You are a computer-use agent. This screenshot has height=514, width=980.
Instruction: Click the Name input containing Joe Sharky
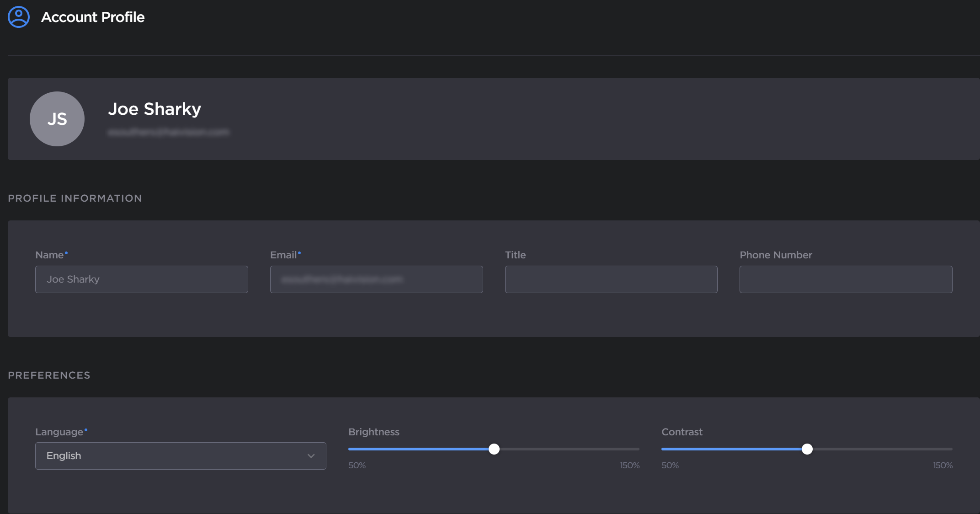(x=141, y=279)
